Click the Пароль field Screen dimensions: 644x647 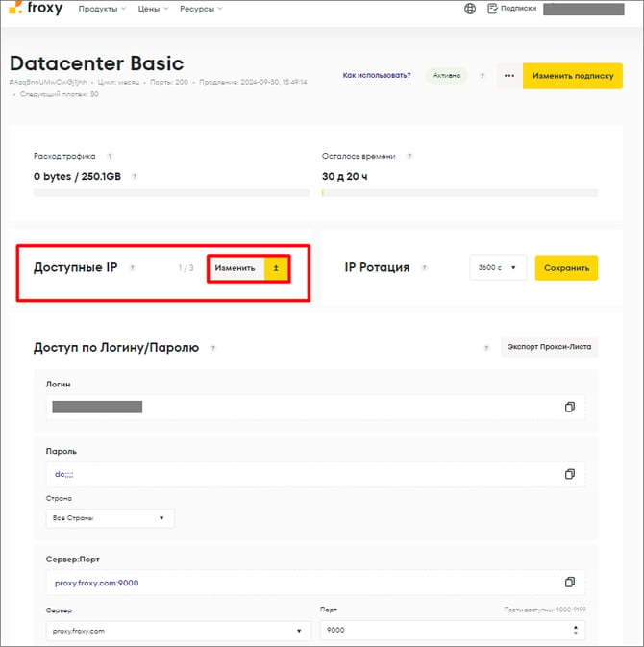click(x=315, y=474)
